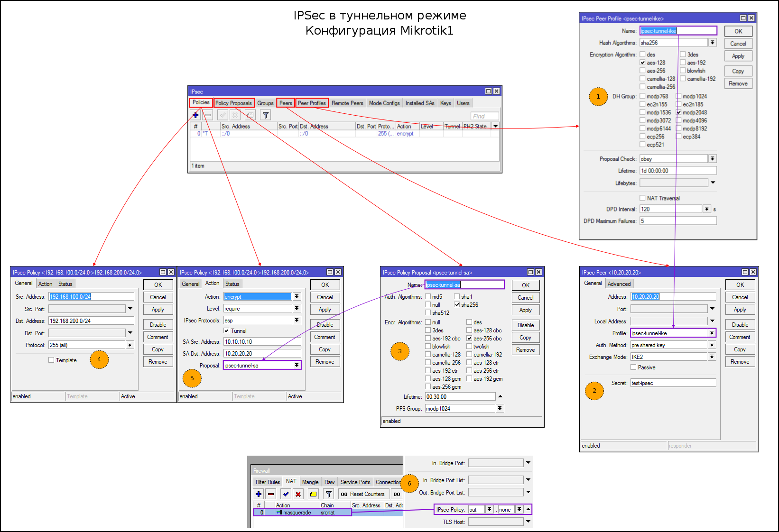Open Hash Algorithms dropdown in Peer Profile
Image resolution: width=779 pixels, height=532 pixels.
[x=713, y=43]
